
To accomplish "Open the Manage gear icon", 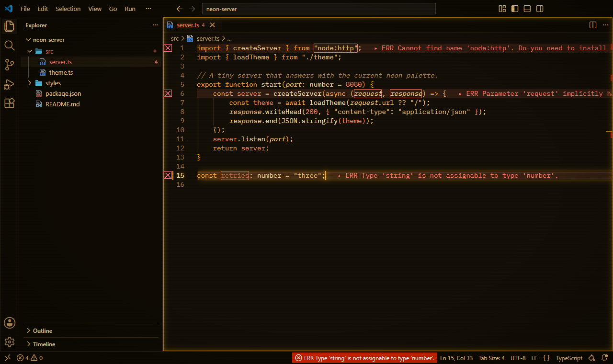I will point(9,342).
